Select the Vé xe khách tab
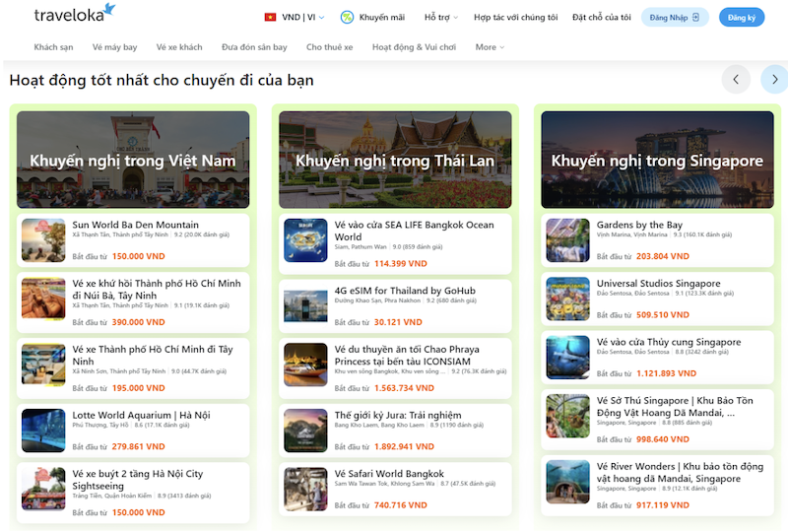 coord(179,46)
